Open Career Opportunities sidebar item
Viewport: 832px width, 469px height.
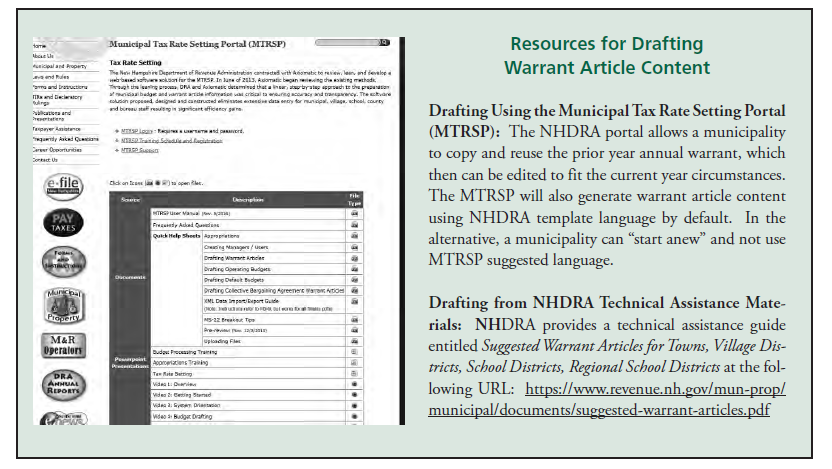[57, 150]
